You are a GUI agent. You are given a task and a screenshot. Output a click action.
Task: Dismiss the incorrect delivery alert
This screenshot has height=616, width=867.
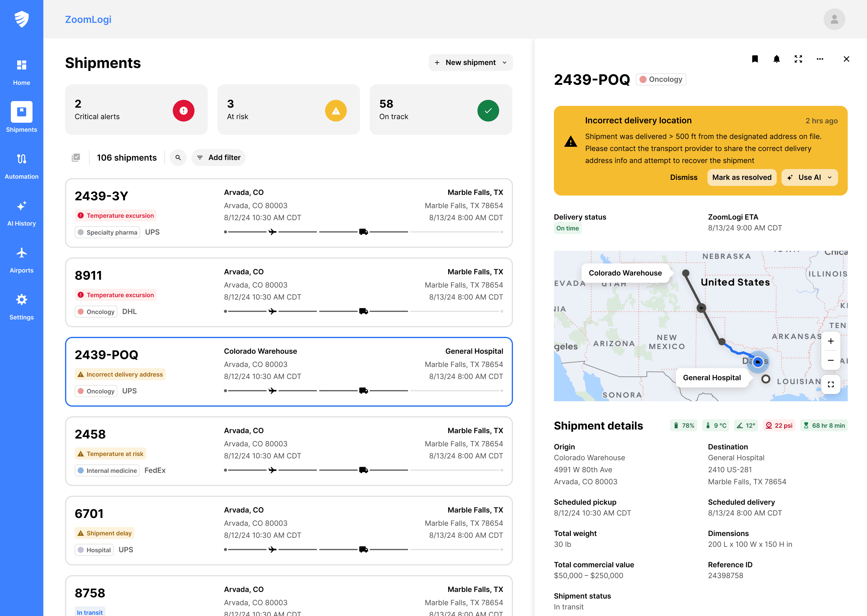683,177
